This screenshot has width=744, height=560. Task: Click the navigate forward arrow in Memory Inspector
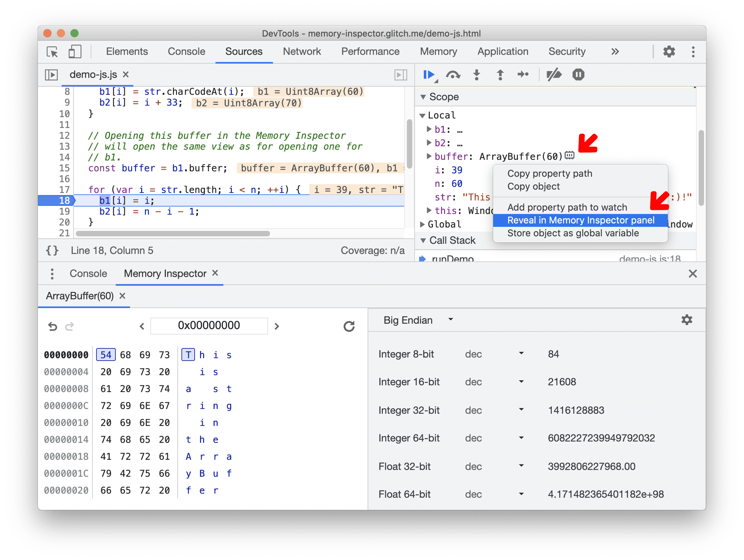278,327
